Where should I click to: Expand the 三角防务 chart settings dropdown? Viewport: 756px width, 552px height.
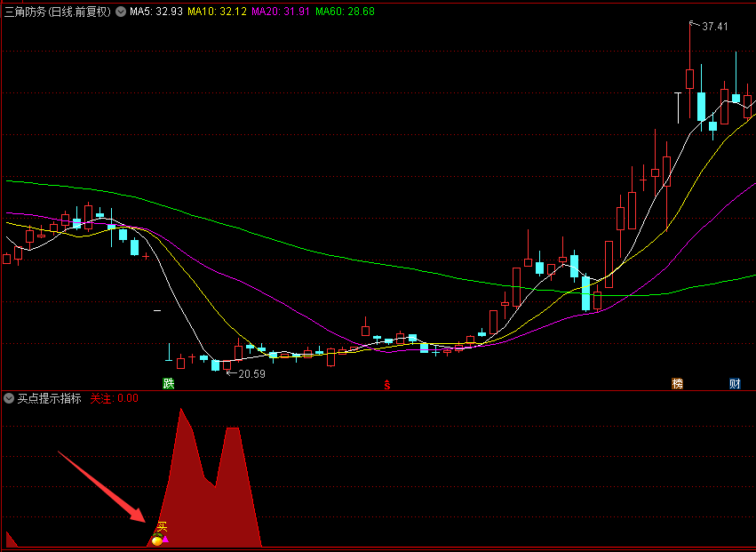pyautogui.click(x=121, y=12)
